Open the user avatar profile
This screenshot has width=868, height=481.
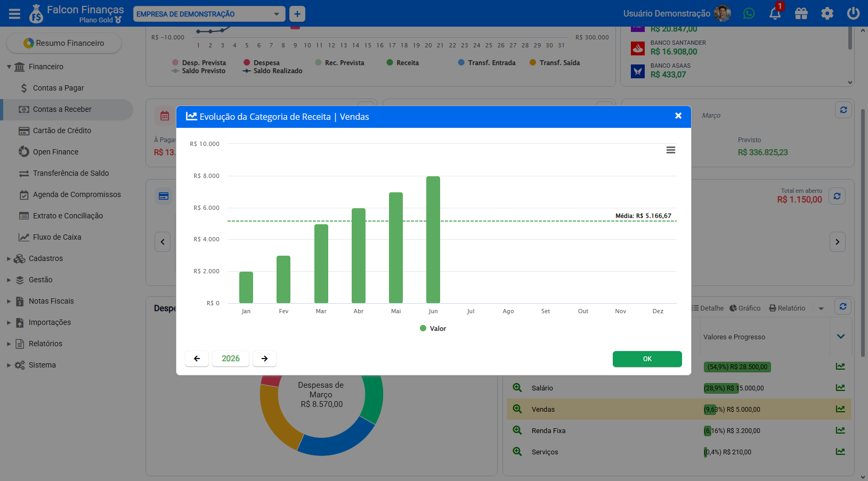723,13
